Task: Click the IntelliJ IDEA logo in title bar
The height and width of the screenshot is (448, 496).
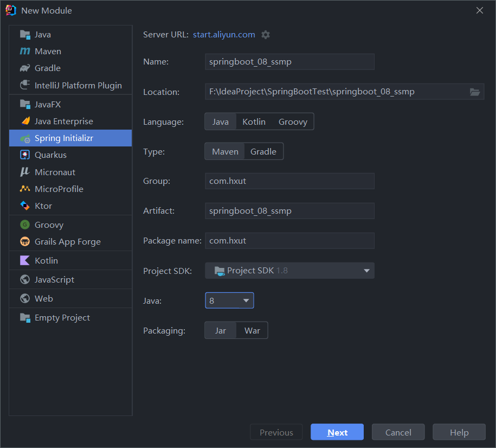Action: 10,10
